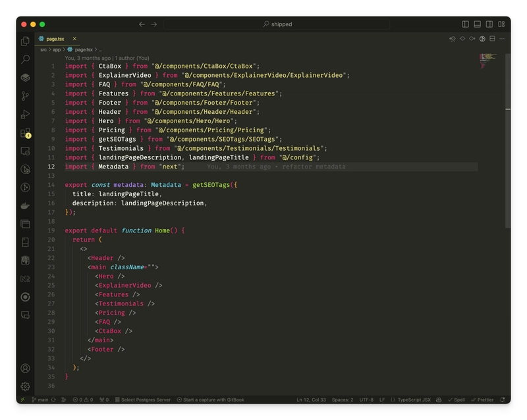Open Customize Layout menu

click(501, 24)
